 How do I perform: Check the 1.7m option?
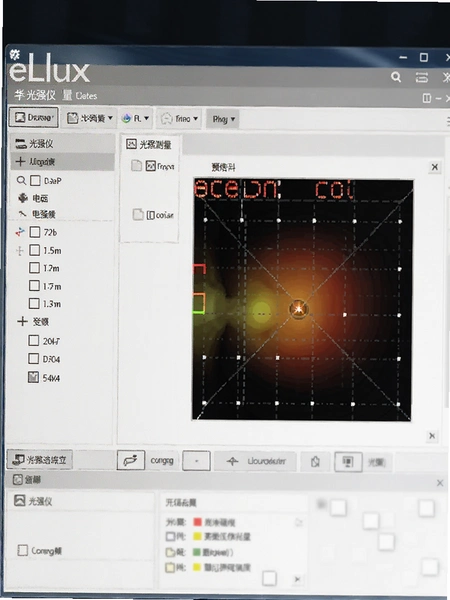pos(34,285)
